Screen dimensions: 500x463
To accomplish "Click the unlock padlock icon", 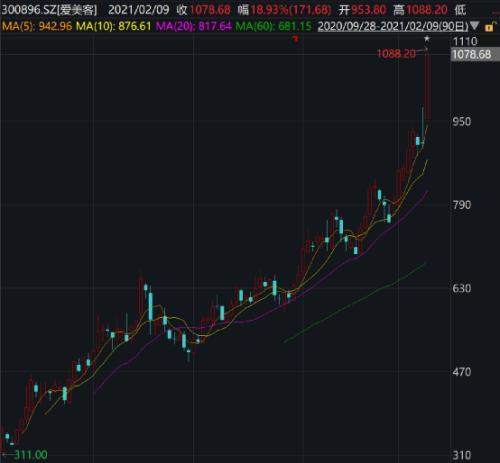I will click(490, 26).
